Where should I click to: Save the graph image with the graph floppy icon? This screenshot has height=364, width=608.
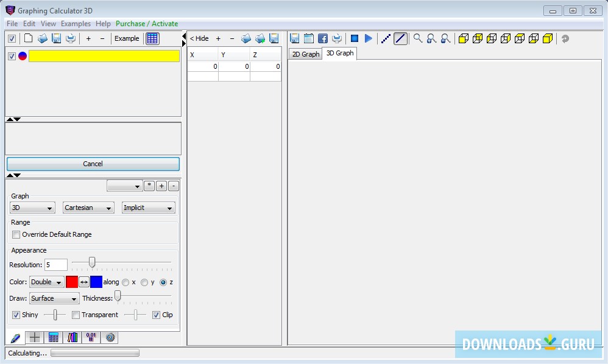(x=294, y=38)
